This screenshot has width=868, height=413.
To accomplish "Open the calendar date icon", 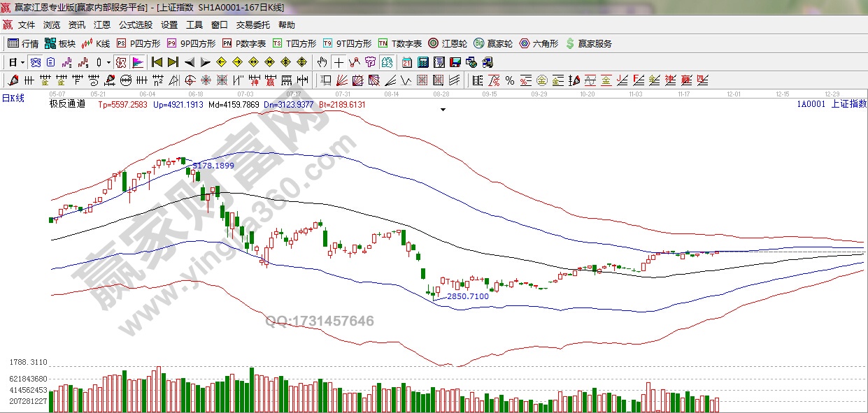I will click(407, 62).
